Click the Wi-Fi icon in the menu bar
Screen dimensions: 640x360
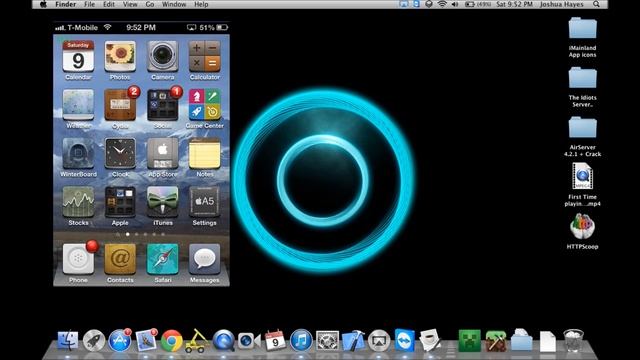tap(442, 4)
